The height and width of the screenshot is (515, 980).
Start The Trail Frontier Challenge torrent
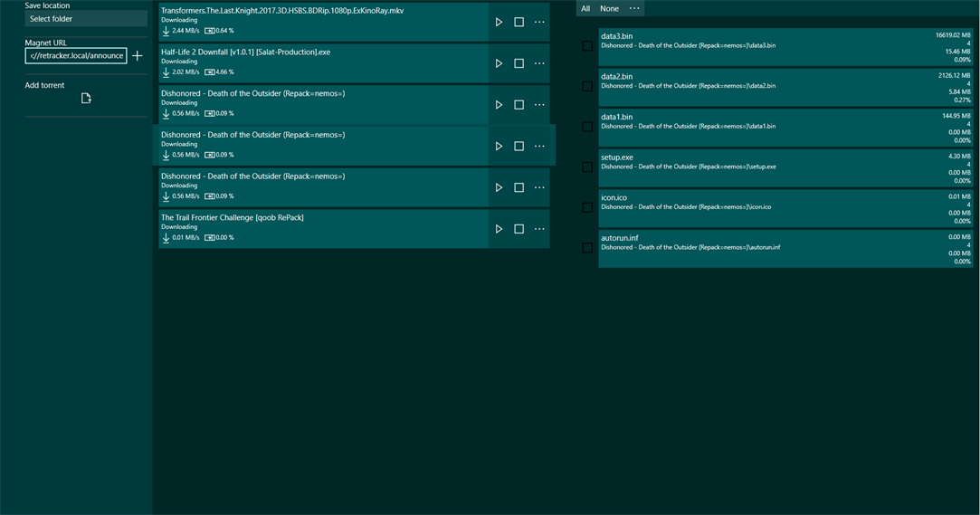pos(499,229)
